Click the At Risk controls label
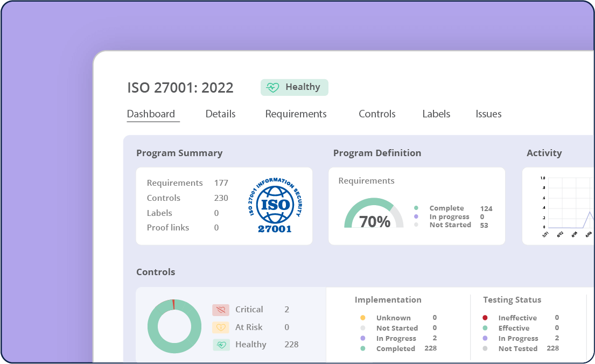595x364 pixels. pos(249,327)
